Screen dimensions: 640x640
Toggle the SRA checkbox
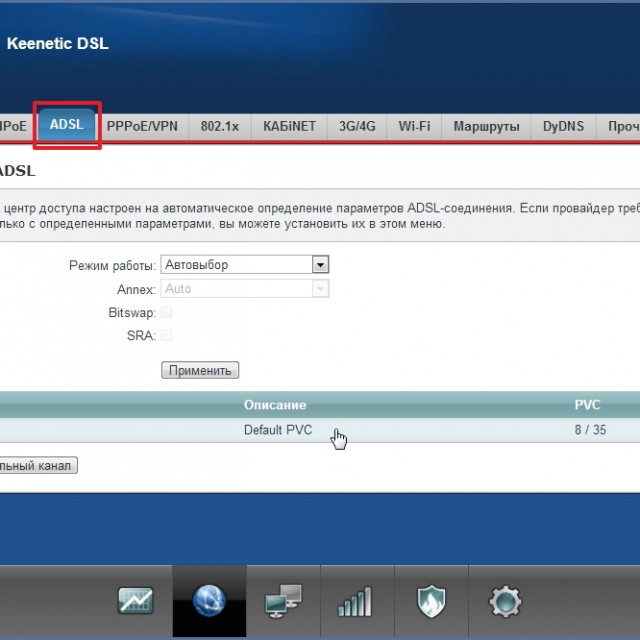pyautogui.click(x=166, y=336)
